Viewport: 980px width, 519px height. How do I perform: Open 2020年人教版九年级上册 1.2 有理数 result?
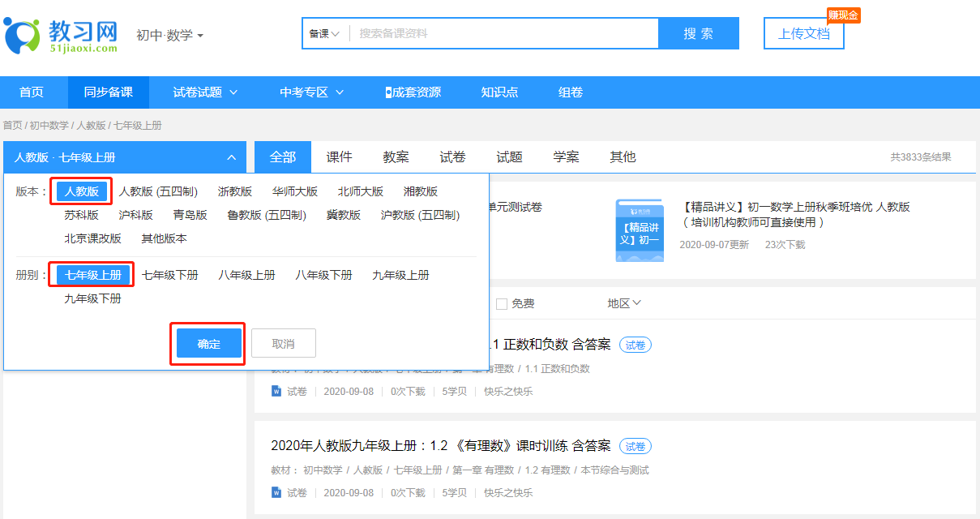[x=441, y=446]
